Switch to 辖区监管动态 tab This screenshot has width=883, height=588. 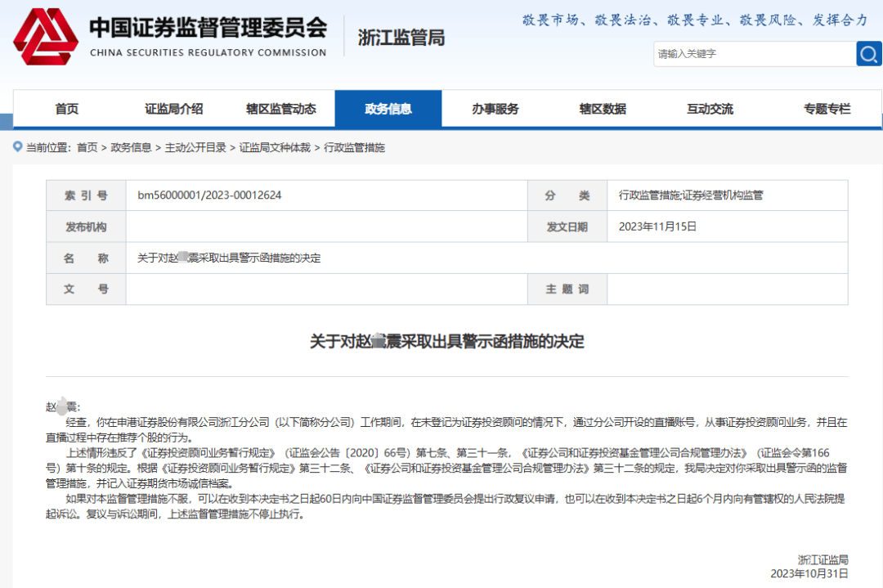(281, 109)
